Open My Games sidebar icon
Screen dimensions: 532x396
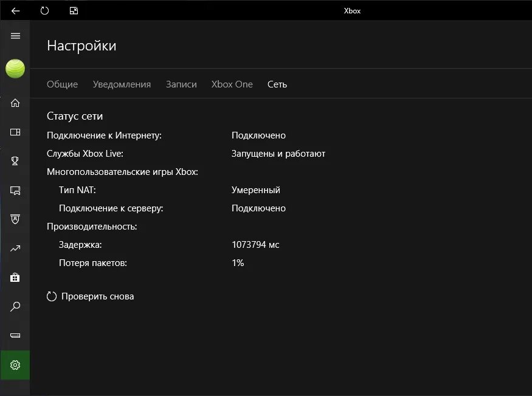(x=15, y=132)
